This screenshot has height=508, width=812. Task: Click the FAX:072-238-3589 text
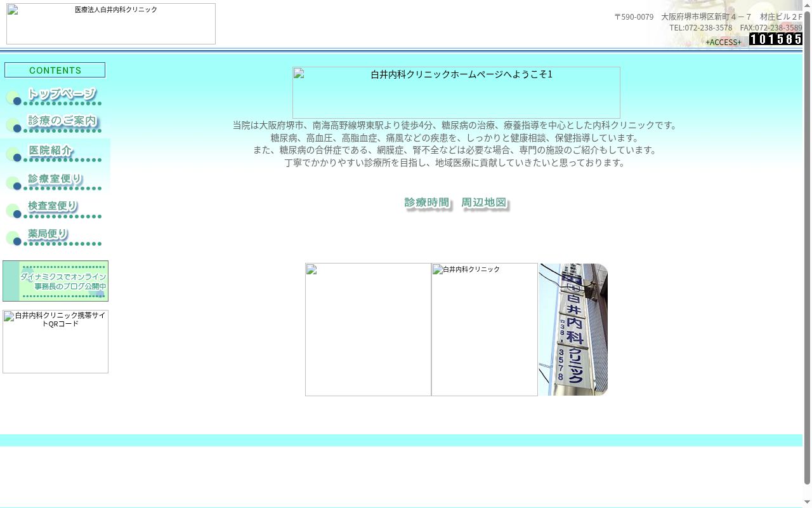point(771,27)
